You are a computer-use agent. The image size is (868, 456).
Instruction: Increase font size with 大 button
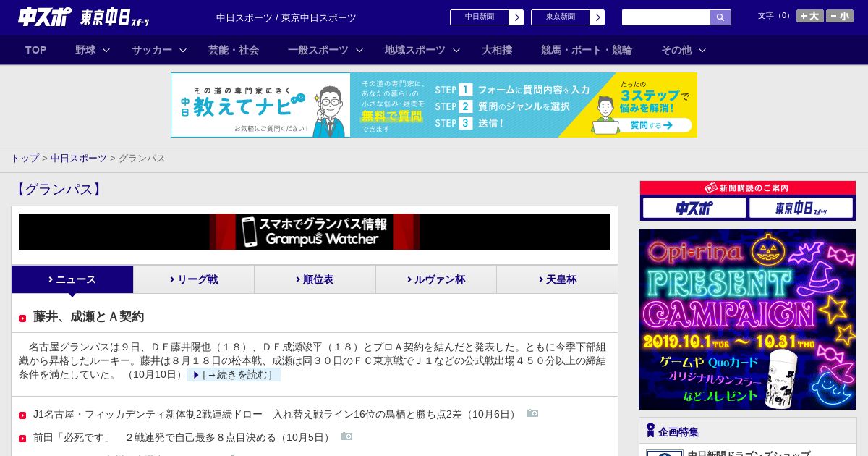(x=810, y=16)
